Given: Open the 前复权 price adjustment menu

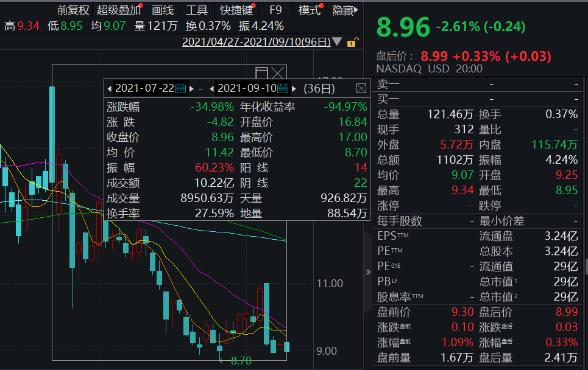Looking at the screenshot, I should pyautogui.click(x=73, y=10).
